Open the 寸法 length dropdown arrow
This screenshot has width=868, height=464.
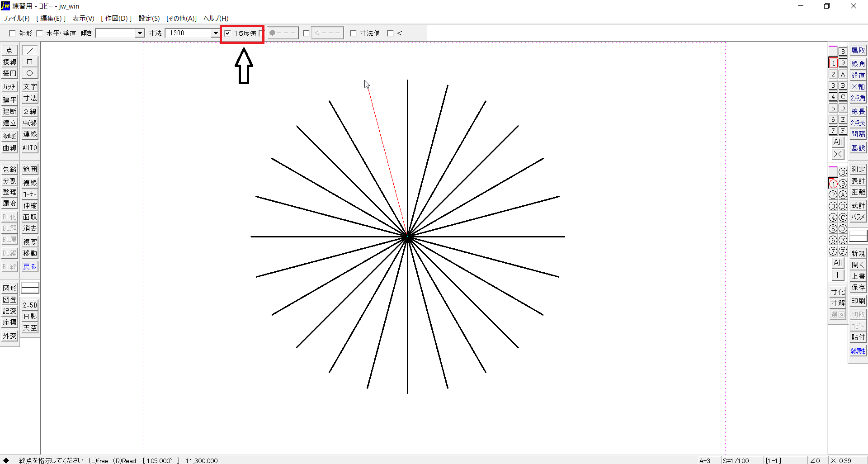(x=215, y=33)
